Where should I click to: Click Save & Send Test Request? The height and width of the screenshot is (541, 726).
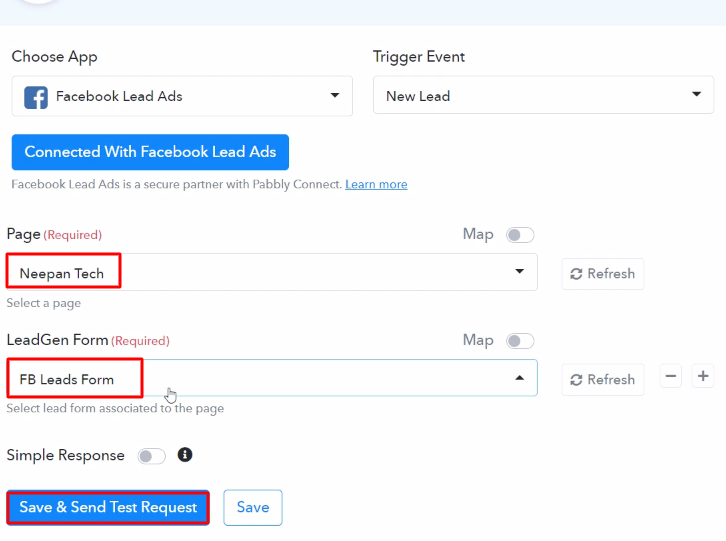pyautogui.click(x=108, y=507)
